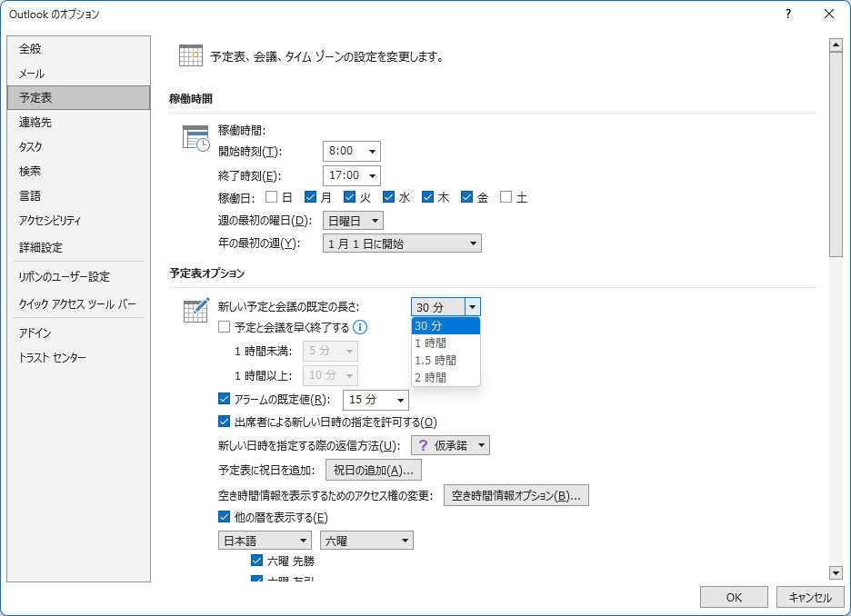Open the 六曜 calendar type dropdown
This screenshot has width=851, height=616.
(x=367, y=540)
